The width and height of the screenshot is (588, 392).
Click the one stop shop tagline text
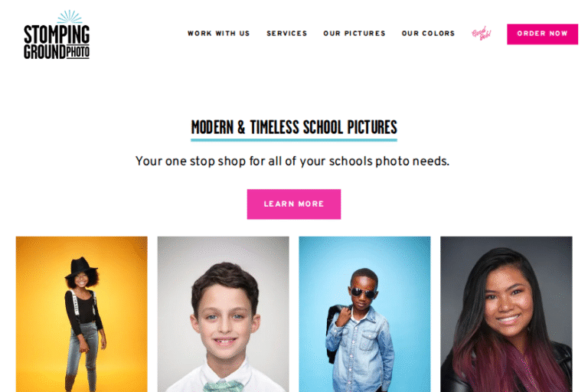[x=292, y=162]
